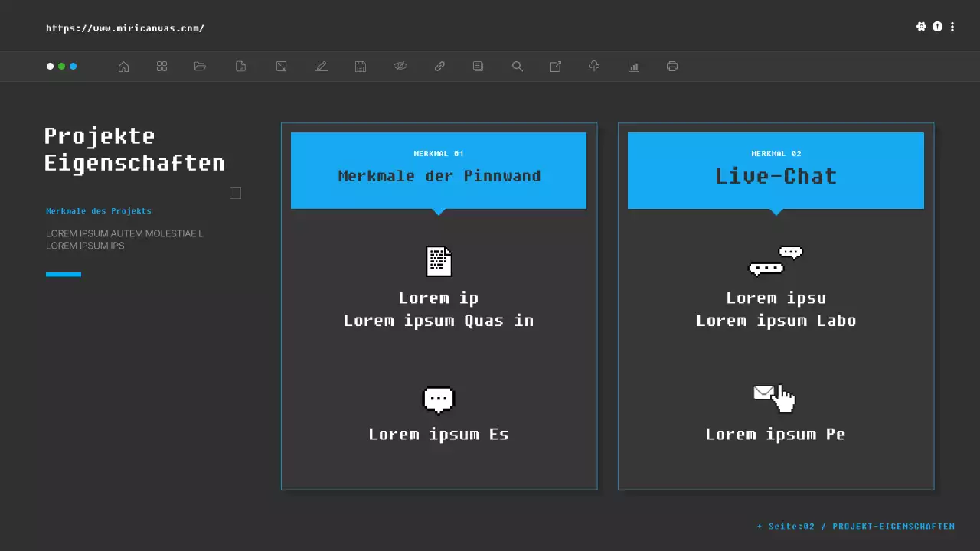Toggle the crossed-out eye visibility icon

coord(400,67)
